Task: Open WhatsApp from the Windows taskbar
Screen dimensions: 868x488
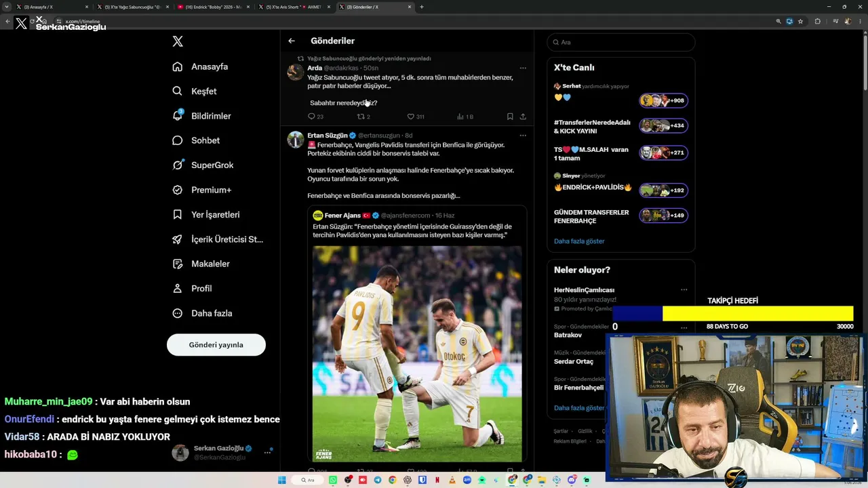Action: click(333, 480)
